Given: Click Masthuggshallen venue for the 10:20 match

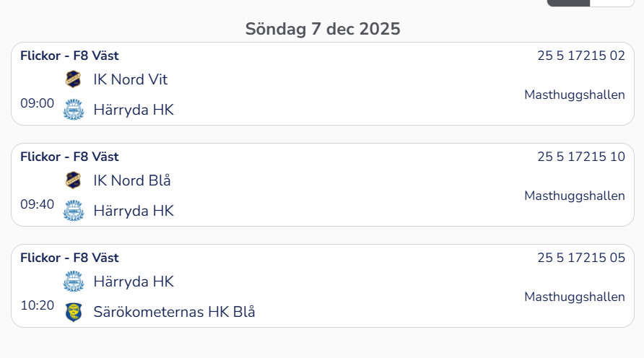Looking at the screenshot, I should pos(574,297).
